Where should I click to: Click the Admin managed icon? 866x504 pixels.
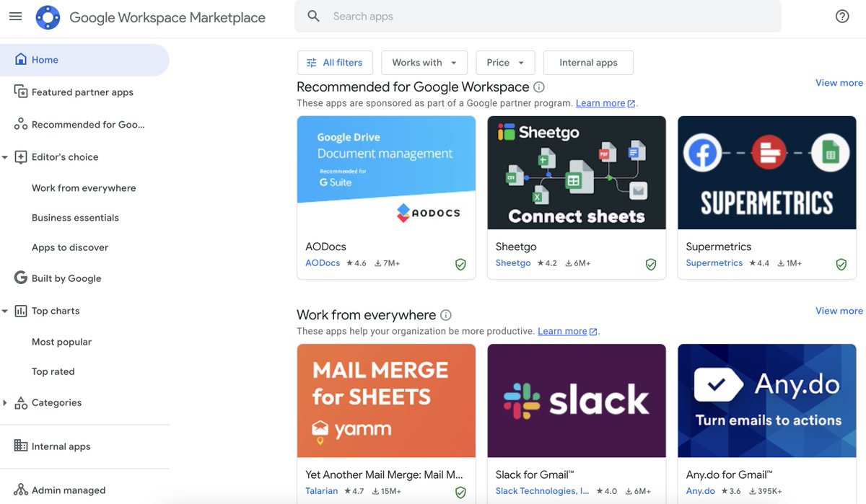click(21, 490)
